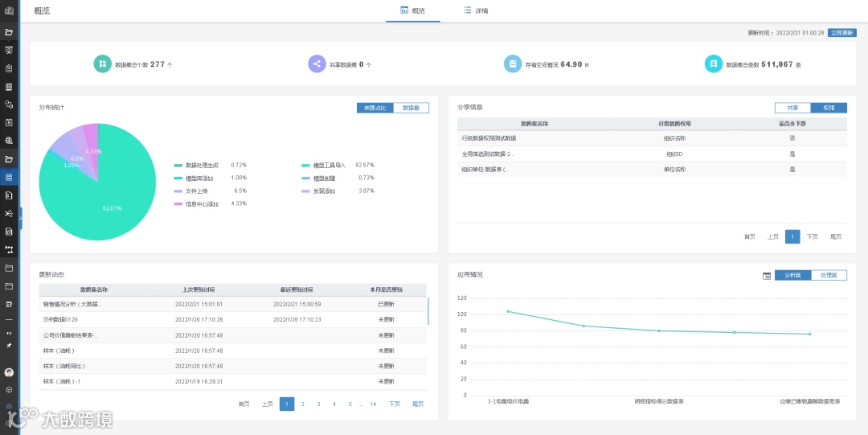
Task: Select the 来源占比 toggle
Action: click(375, 108)
